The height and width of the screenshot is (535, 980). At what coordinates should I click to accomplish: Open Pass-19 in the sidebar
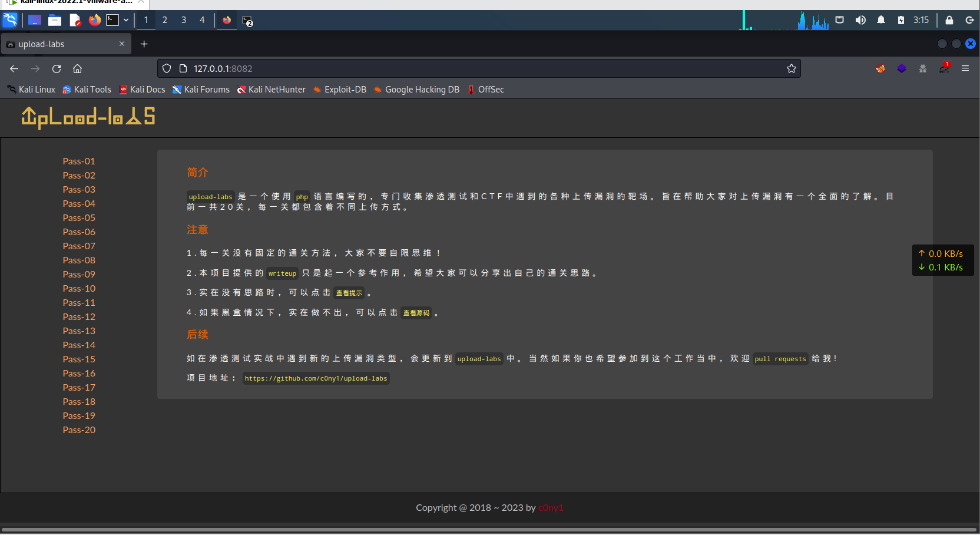(79, 416)
